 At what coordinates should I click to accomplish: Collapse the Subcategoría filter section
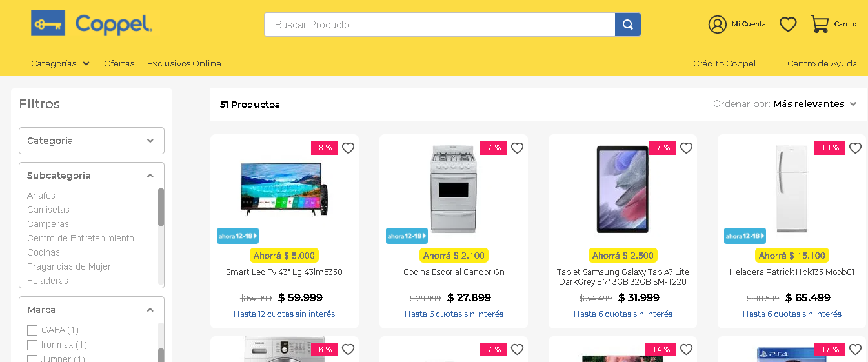(x=150, y=176)
